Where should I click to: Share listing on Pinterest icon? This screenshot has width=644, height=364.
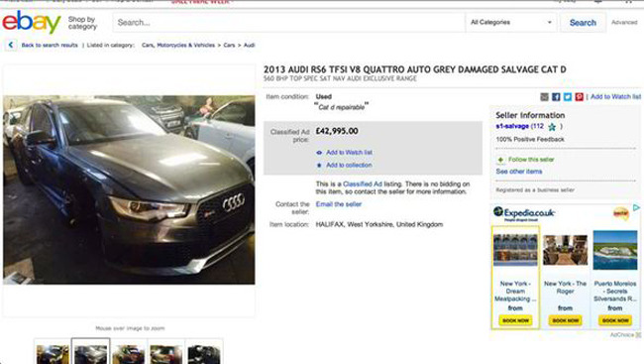coord(580,97)
